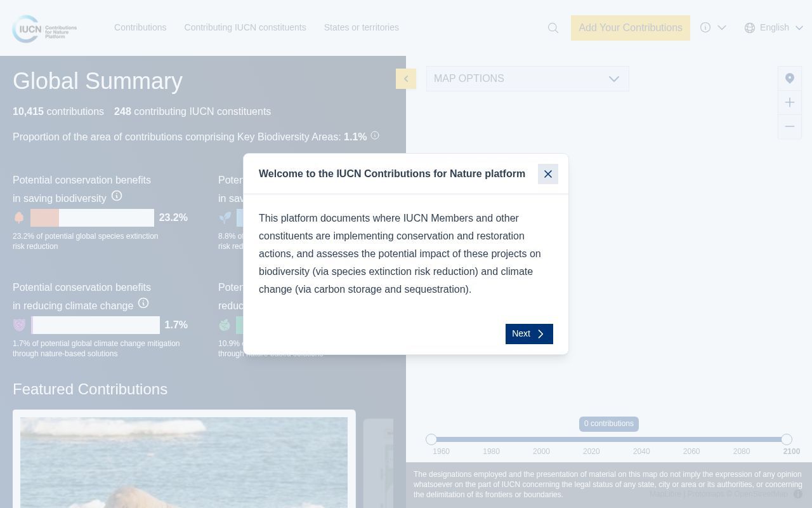Click the 1.7% climate change progress bar

point(95,325)
